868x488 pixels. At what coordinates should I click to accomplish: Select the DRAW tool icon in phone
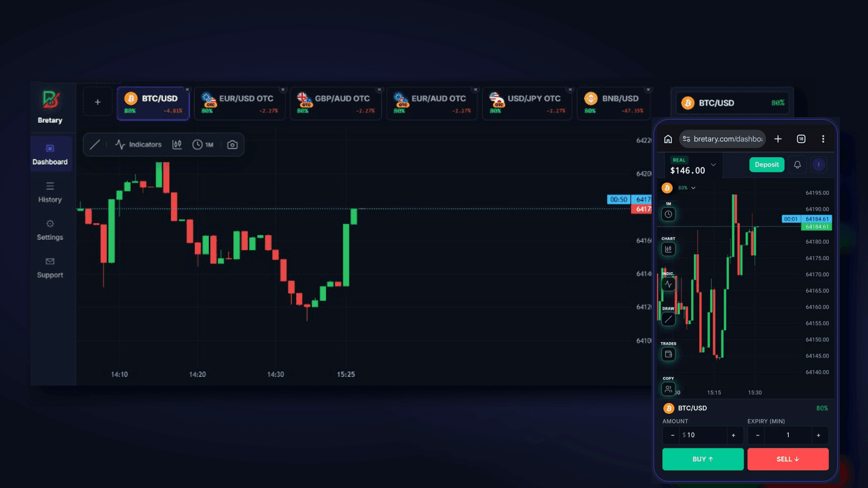668,319
